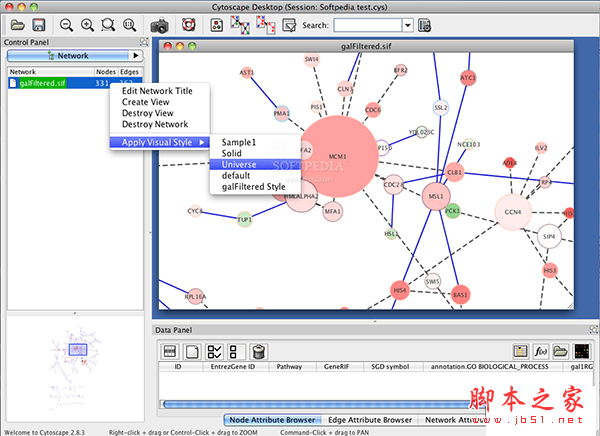Choose Create View from context menu
This screenshot has height=436, width=600.
pos(145,102)
